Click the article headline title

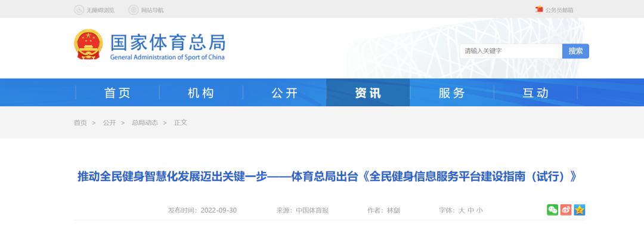pyautogui.click(x=327, y=177)
